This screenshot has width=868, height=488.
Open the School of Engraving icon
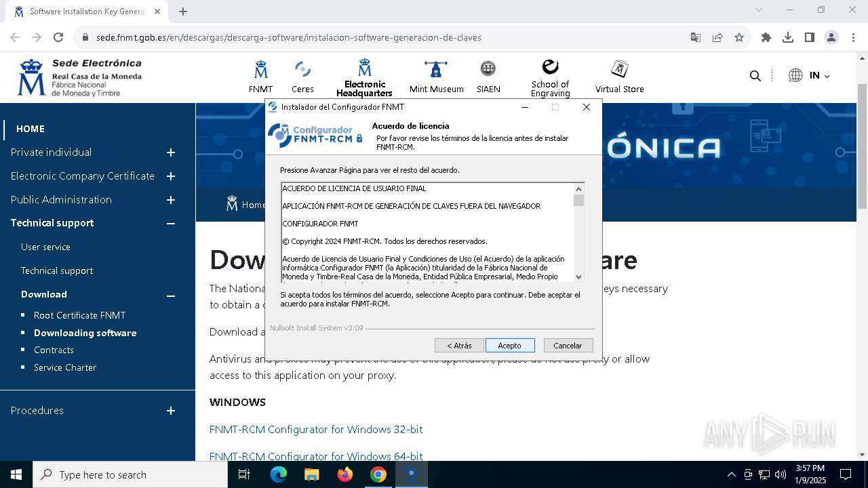[x=550, y=66]
